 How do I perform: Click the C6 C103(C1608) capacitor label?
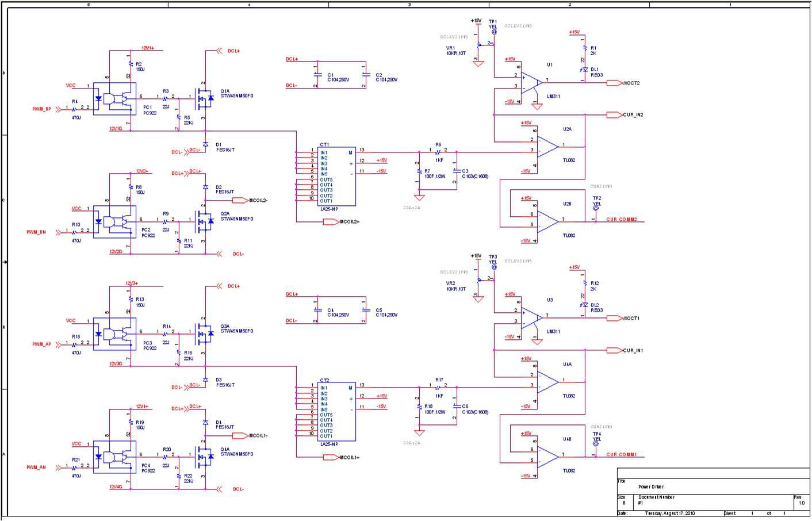click(475, 409)
